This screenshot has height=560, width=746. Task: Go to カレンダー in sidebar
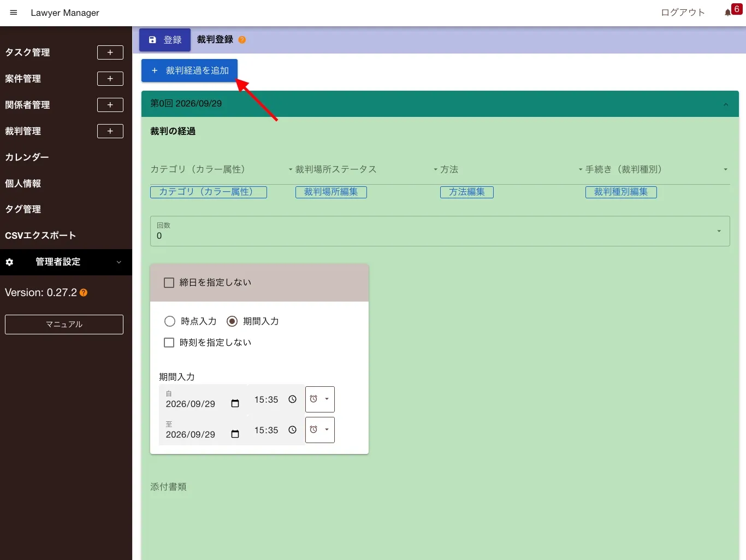pyautogui.click(x=27, y=157)
